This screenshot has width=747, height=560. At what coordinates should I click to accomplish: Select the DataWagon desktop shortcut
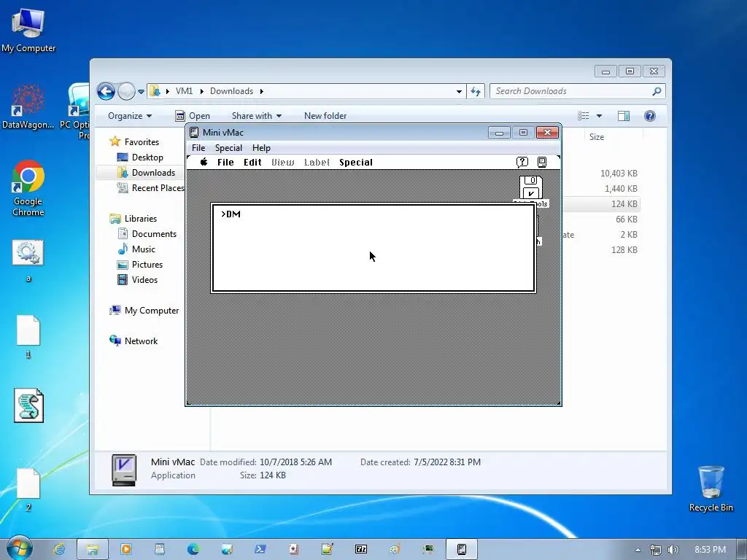[x=28, y=106]
